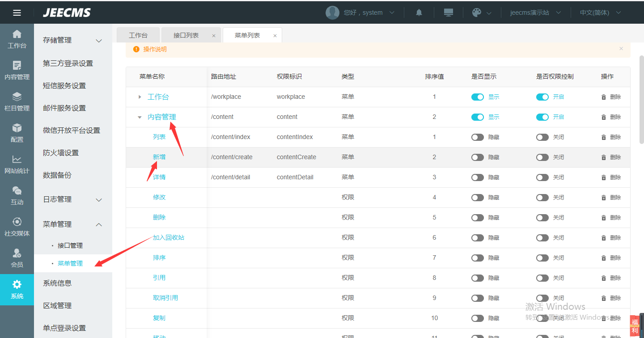Viewport: 644px width, 338px height.
Task: Disable 权限控制 switch for 内容管理 row
Action: click(x=542, y=117)
